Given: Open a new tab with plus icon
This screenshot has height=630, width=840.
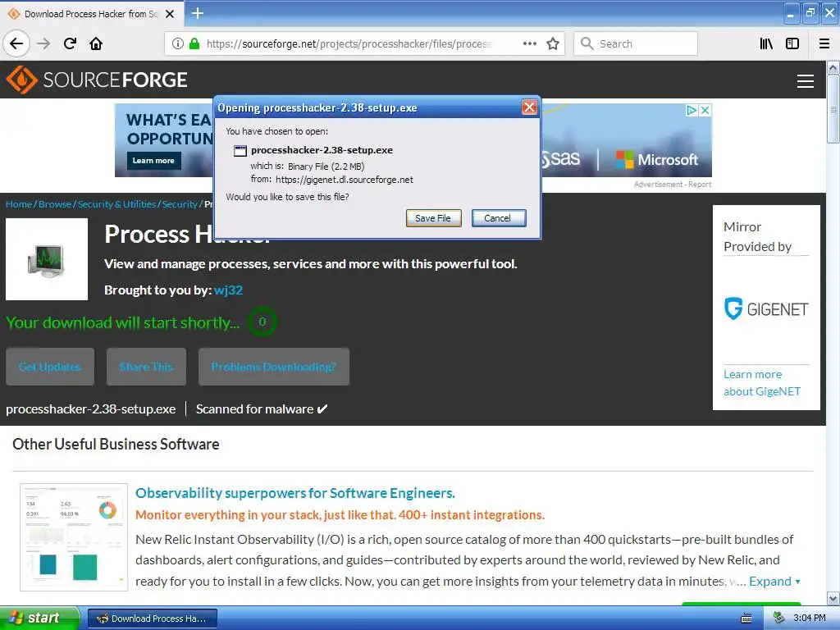Looking at the screenshot, I should tap(197, 13).
